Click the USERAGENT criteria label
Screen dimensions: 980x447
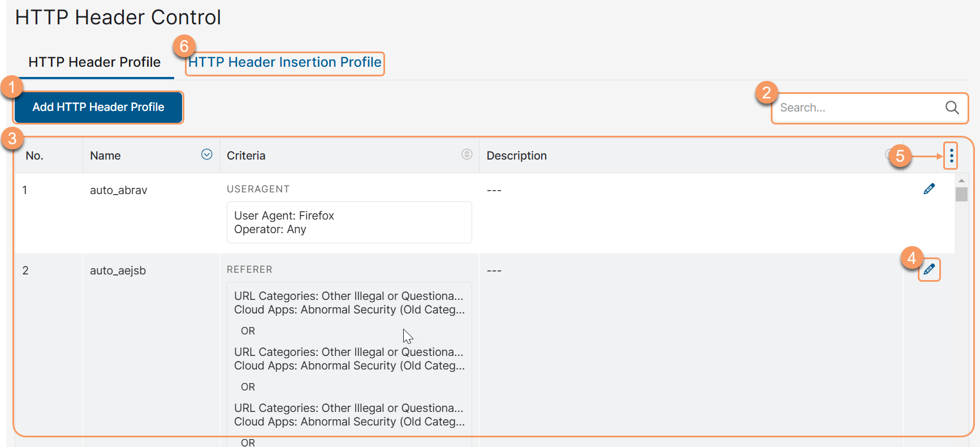click(x=258, y=189)
